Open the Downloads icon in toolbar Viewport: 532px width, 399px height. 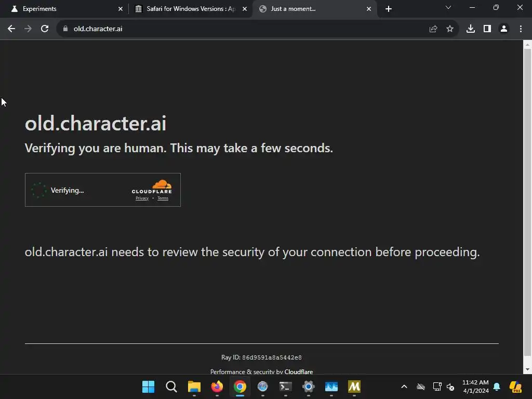point(471,29)
